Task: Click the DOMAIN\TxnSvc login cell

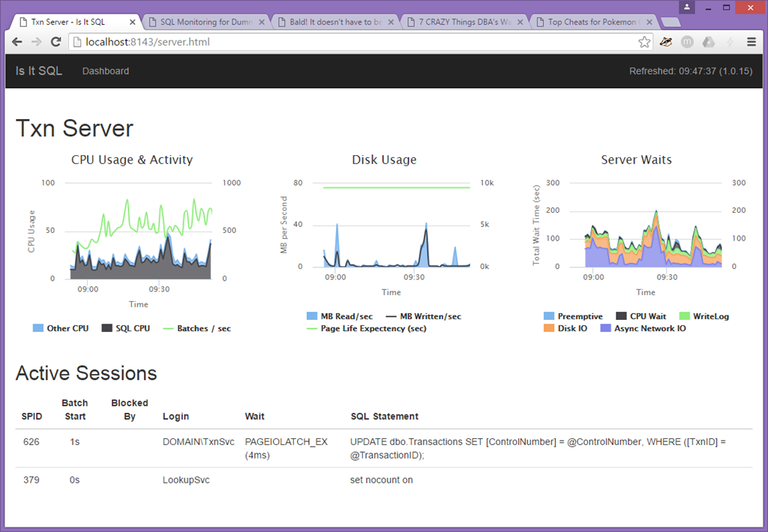Action: point(199,442)
